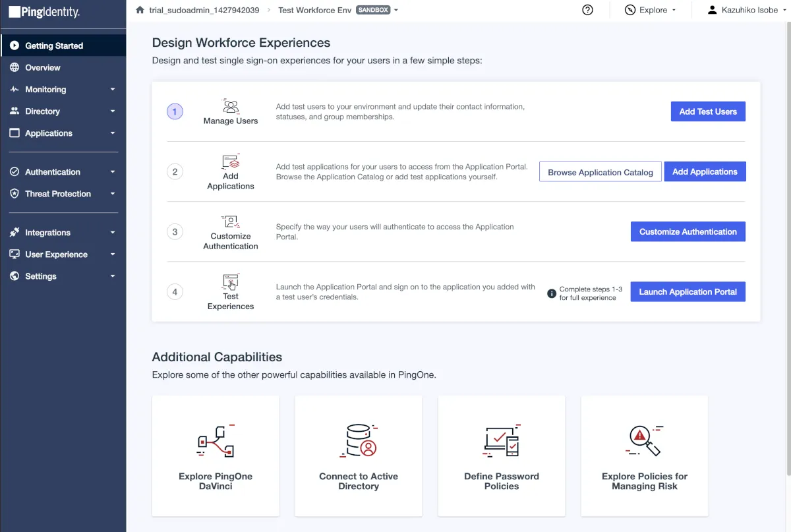791x532 pixels.
Task: Click the Browse Application Catalog button
Action: pyautogui.click(x=600, y=172)
